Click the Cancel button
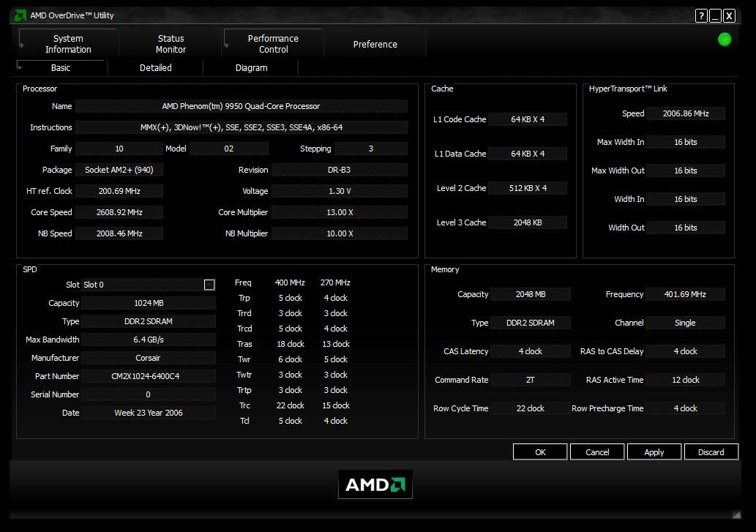The width and height of the screenshot is (756, 532). pos(597,452)
